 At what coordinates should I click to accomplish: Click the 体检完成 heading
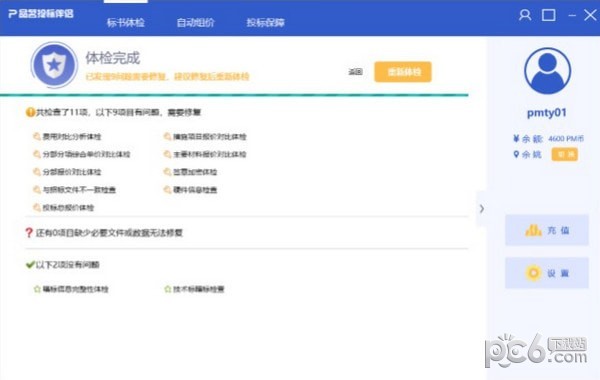click(112, 58)
